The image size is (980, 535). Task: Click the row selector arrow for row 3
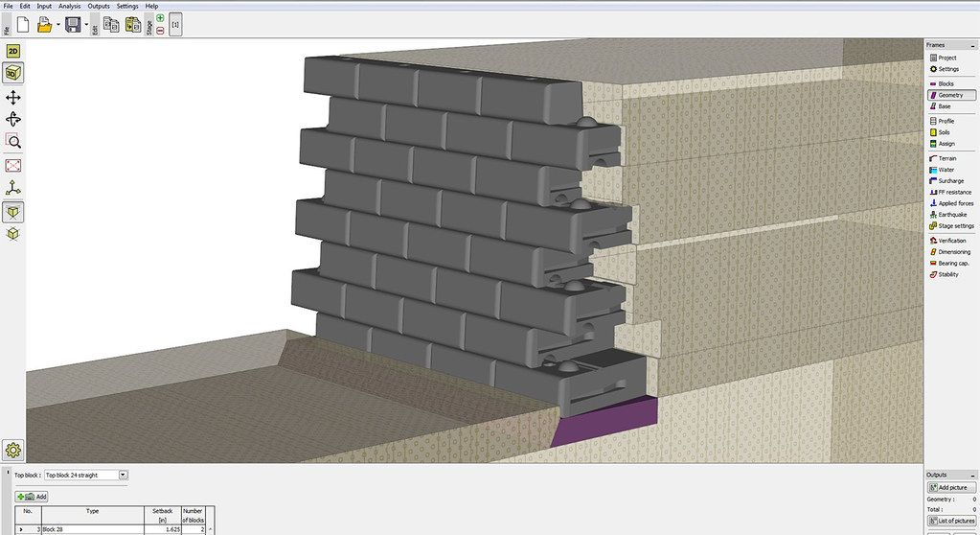[x=21, y=529]
